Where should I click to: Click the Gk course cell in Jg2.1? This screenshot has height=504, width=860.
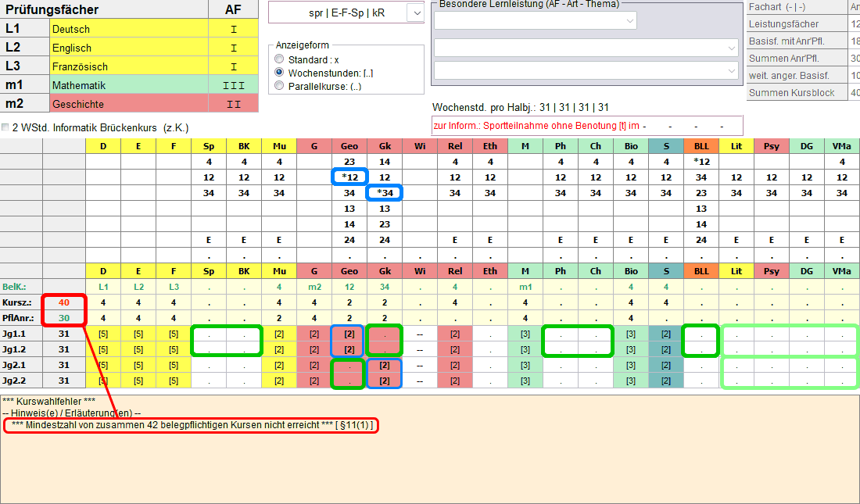click(x=385, y=365)
